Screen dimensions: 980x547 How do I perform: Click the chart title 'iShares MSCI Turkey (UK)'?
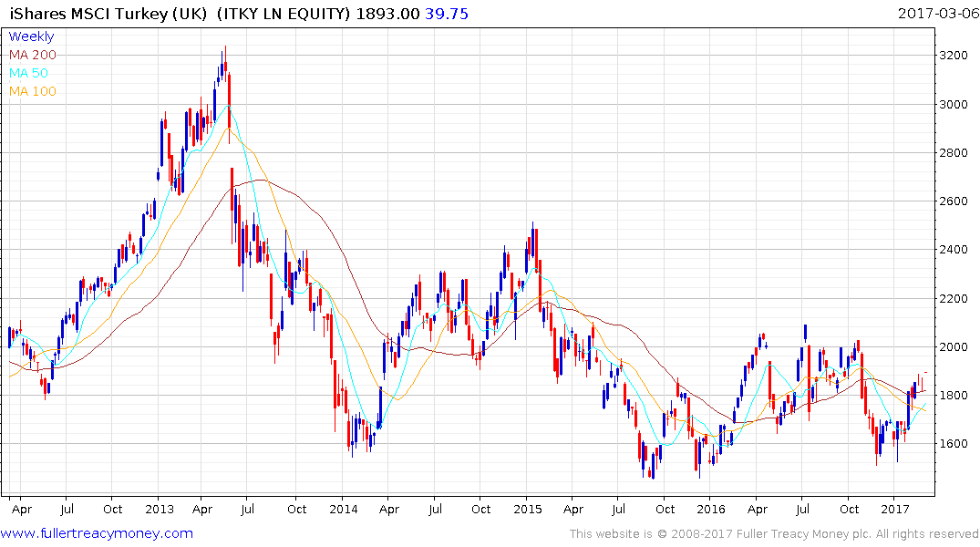point(108,14)
